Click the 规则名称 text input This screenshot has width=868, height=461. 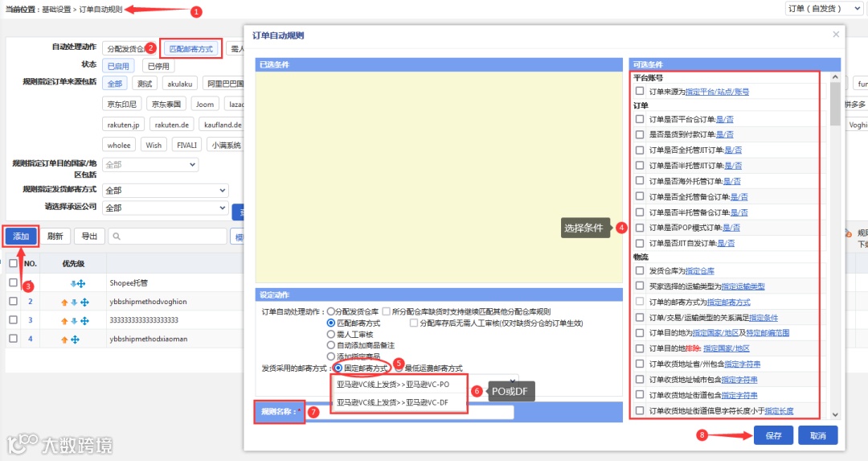pyautogui.click(x=411, y=412)
